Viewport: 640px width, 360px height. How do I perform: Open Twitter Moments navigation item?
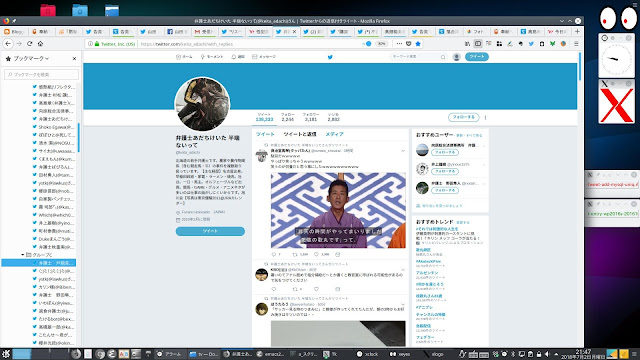tap(212, 57)
